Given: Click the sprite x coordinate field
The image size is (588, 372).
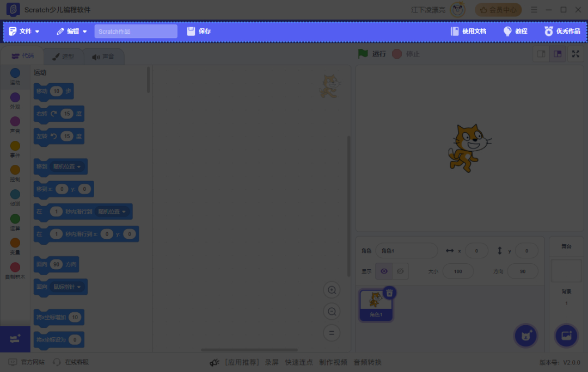Looking at the screenshot, I should tap(476, 251).
